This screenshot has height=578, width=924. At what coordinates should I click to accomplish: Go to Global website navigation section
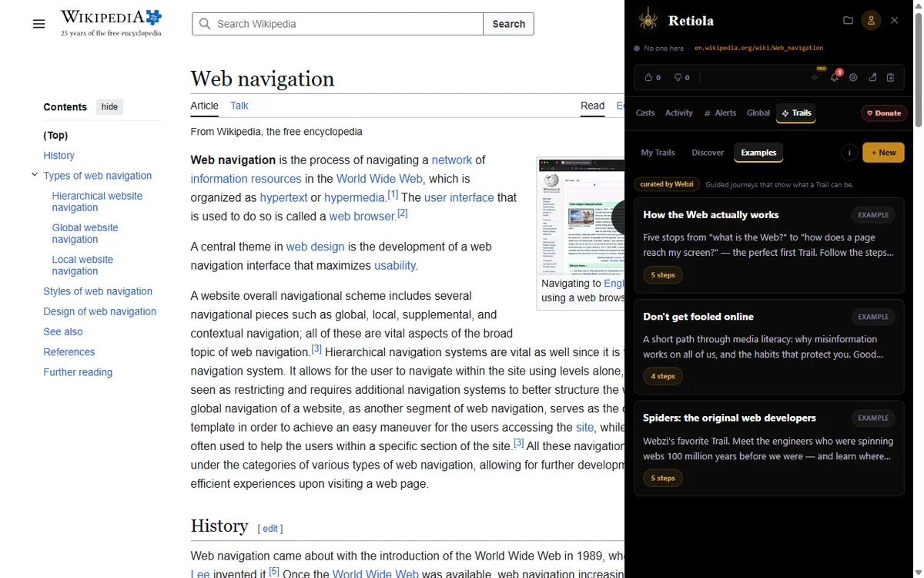(x=85, y=233)
